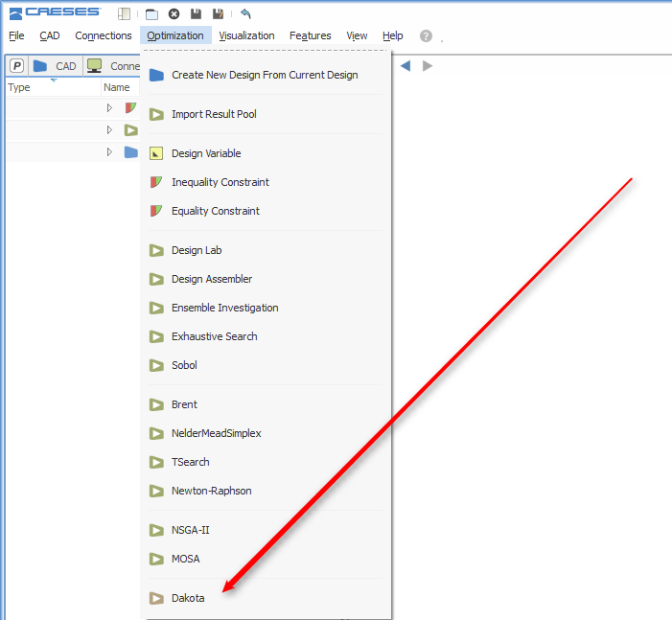Open the Visualization menu
The image size is (672, 620).
click(247, 35)
